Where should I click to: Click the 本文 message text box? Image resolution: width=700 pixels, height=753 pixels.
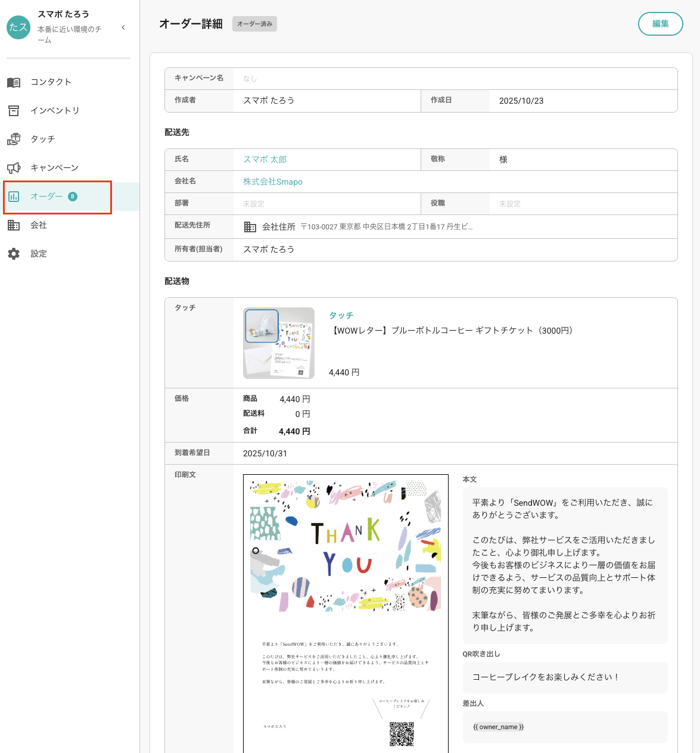(x=565, y=565)
